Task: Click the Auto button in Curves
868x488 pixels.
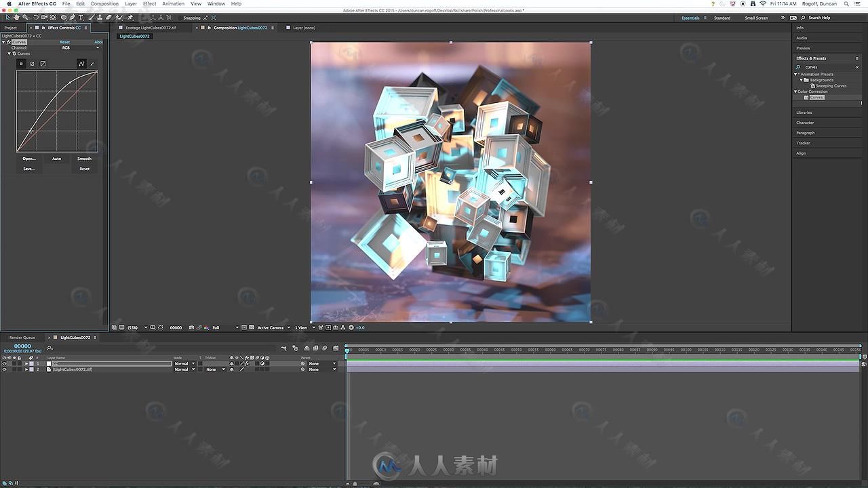Action: pos(56,159)
